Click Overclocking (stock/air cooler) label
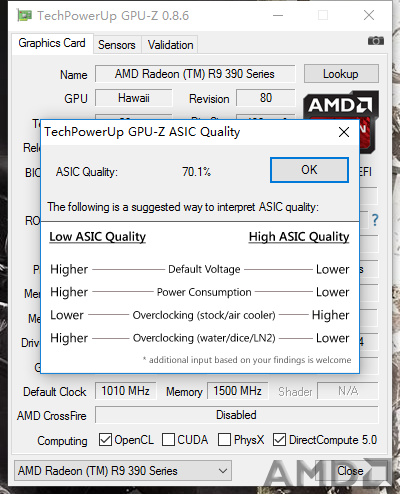Viewport: 400px width, 494px height. point(204,315)
